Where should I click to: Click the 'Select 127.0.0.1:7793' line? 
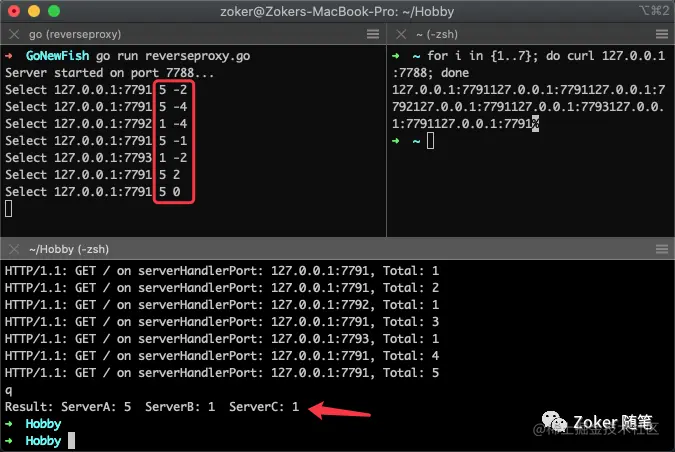pos(96,158)
